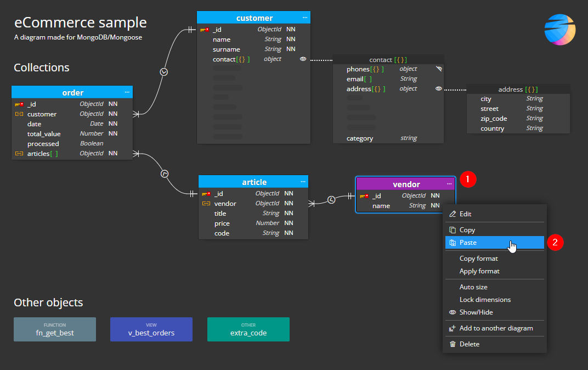The height and width of the screenshot is (370, 588).
Task: Toggle the eye icon on the contact field in customer
Action: [x=302, y=59]
